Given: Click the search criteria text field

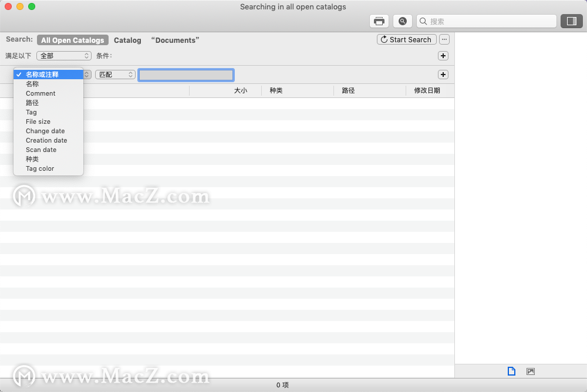Looking at the screenshot, I should click(186, 75).
